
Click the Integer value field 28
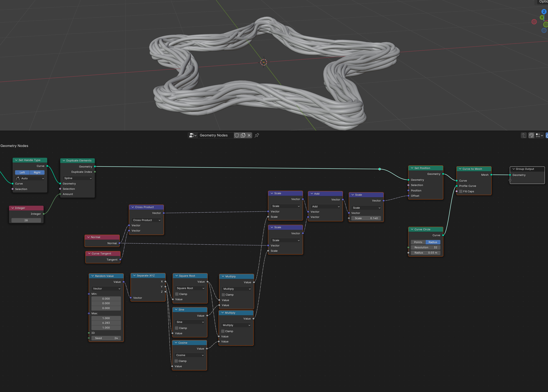pyautogui.click(x=26, y=220)
